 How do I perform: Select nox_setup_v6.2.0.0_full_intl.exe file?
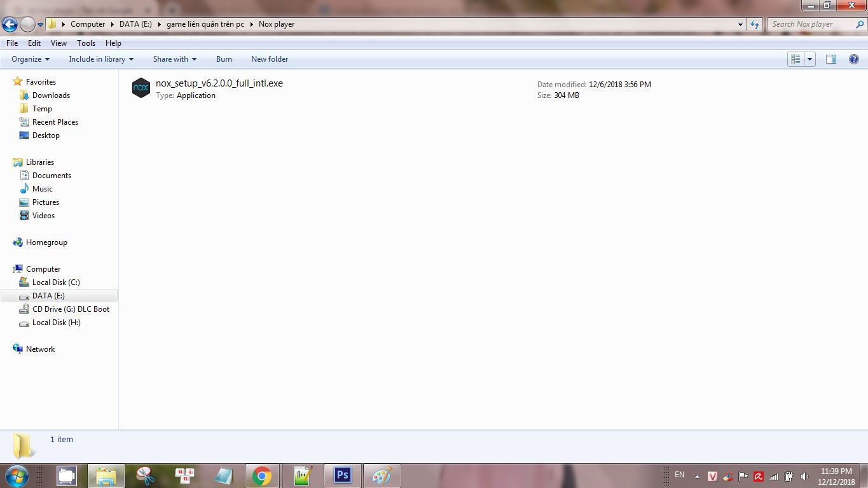(x=219, y=83)
